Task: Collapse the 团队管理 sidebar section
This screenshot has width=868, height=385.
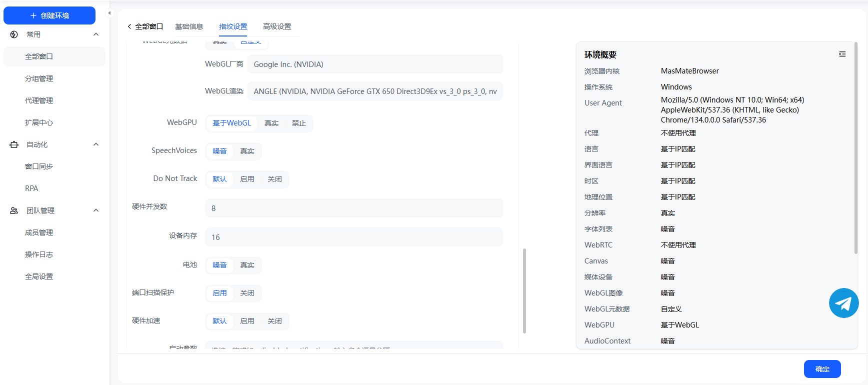Action: [x=96, y=210]
